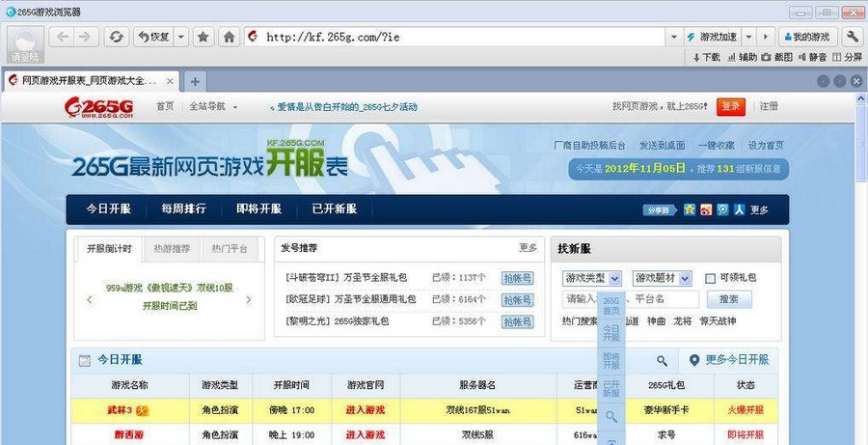Click the small play arrow beside 游戏加速
Image resolution: width=868 pixels, height=445 pixels.
[766, 37]
